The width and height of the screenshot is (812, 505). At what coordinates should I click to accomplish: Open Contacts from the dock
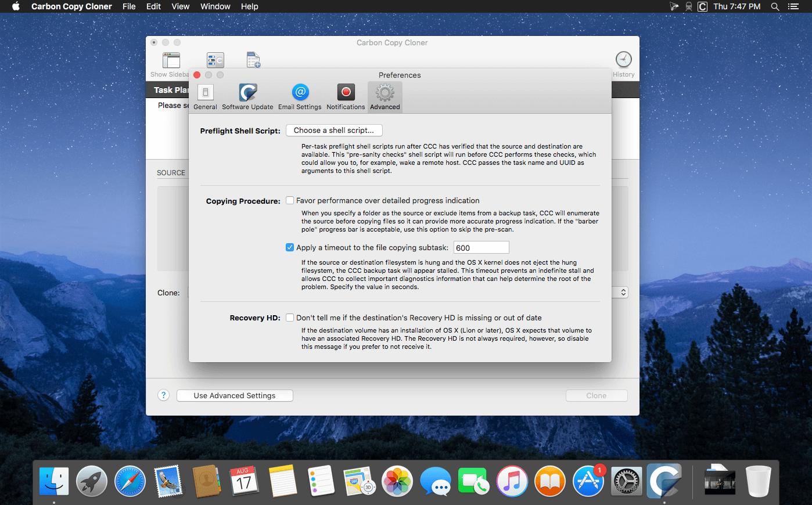[206, 481]
